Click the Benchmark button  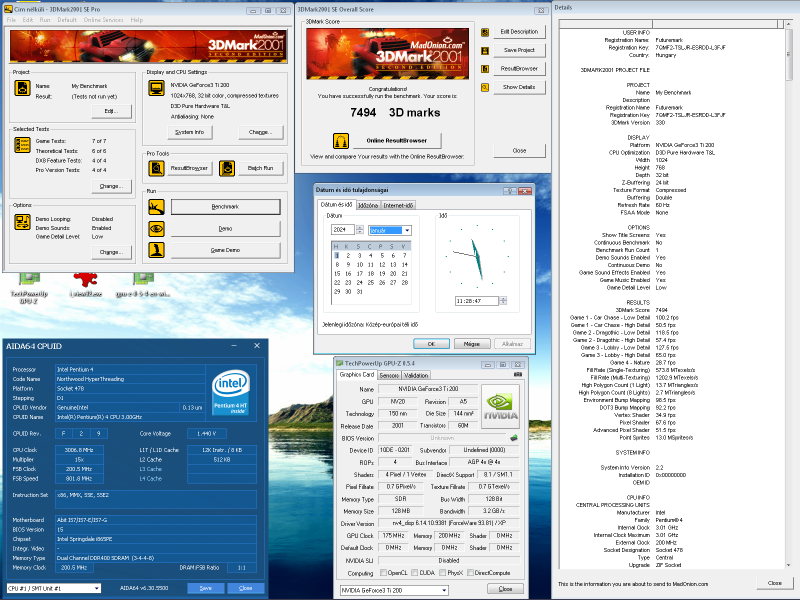click(225, 207)
